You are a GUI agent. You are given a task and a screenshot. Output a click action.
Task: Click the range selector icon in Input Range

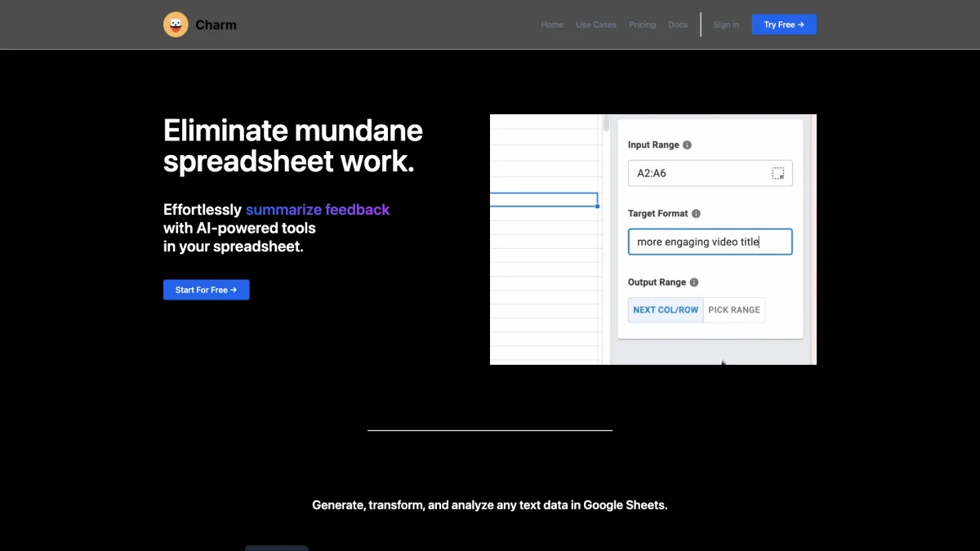tap(777, 173)
